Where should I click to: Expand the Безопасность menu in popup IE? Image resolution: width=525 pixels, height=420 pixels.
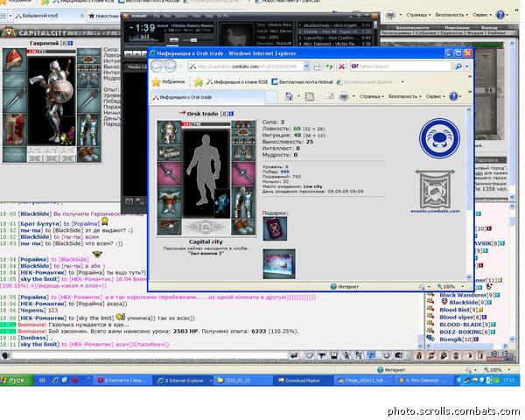pyautogui.click(x=405, y=96)
